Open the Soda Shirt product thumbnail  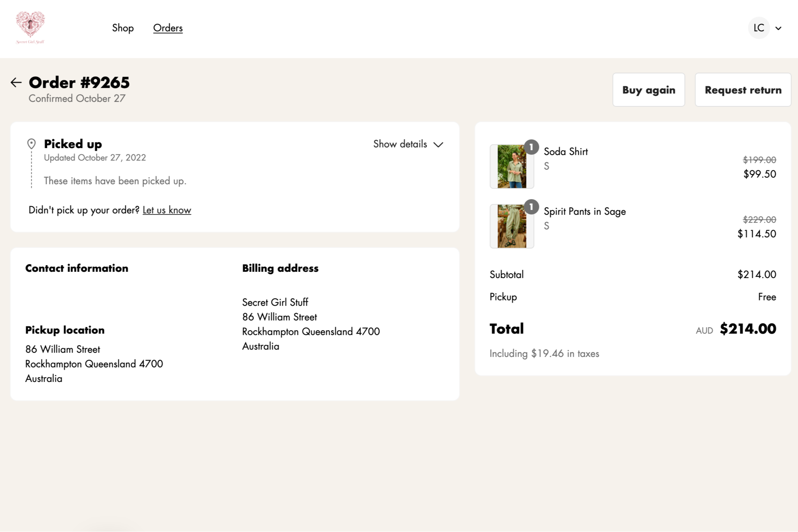point(511,167)
